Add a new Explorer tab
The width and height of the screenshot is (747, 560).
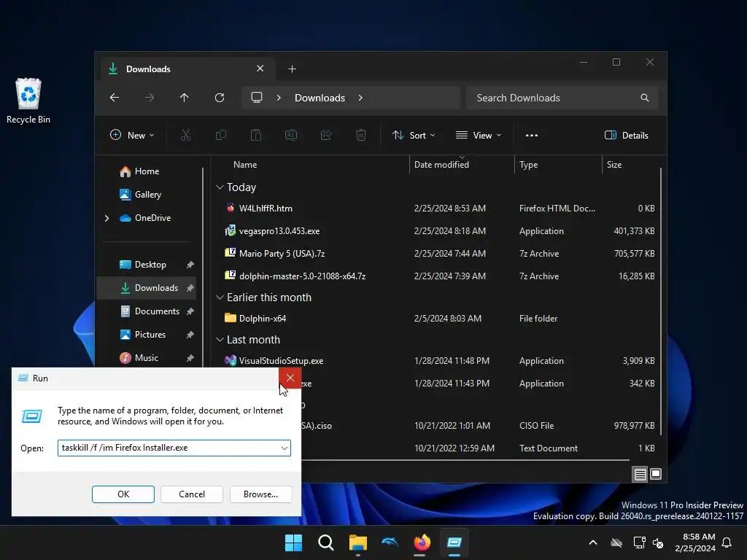(x=292, y=69)
